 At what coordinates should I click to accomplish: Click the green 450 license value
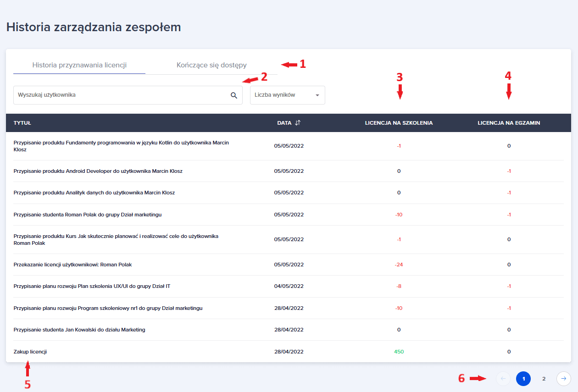[399, 352]
